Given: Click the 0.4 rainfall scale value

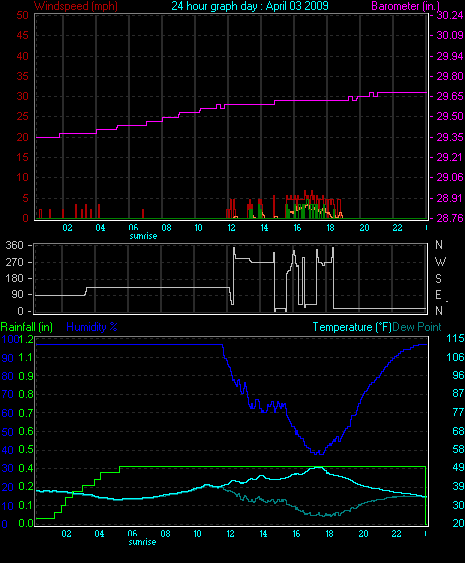Looking at the screenshot, I should point(25,468).
